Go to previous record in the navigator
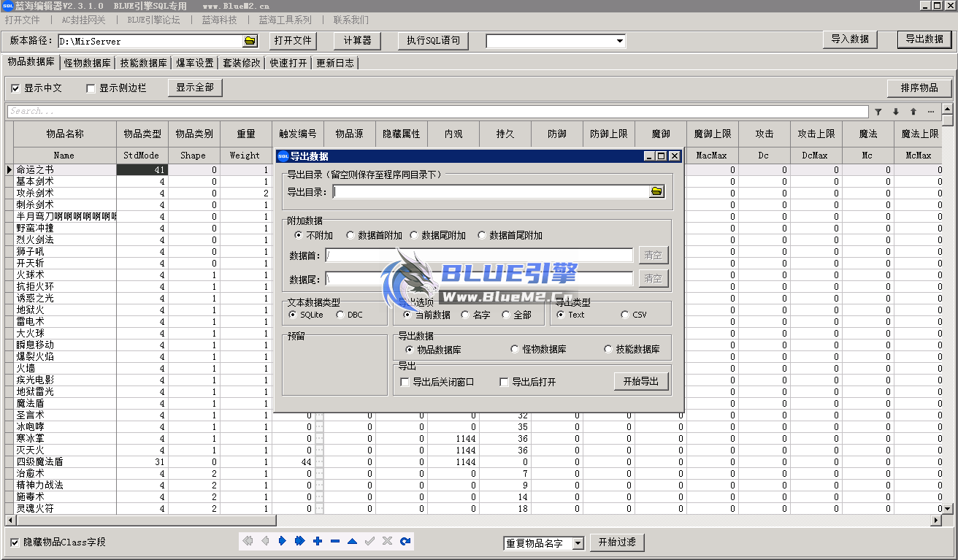The image size is (958, 560). point(265,541)
